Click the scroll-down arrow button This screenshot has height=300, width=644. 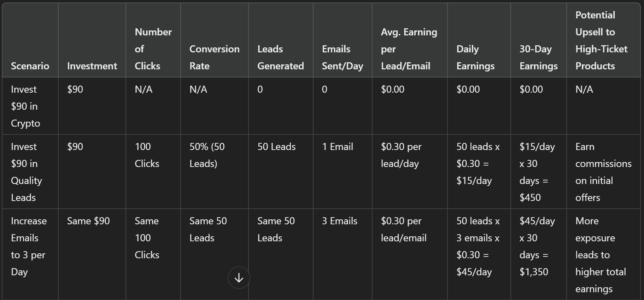click(x=239, y=278)
